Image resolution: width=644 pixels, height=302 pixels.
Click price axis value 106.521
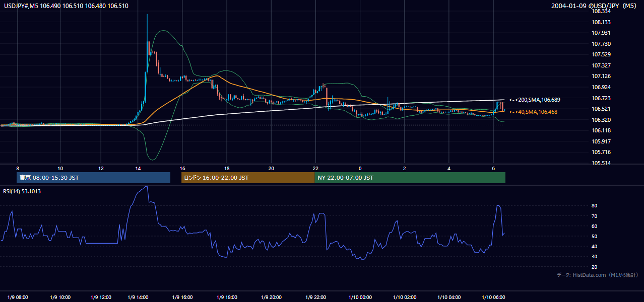(601, 109)
